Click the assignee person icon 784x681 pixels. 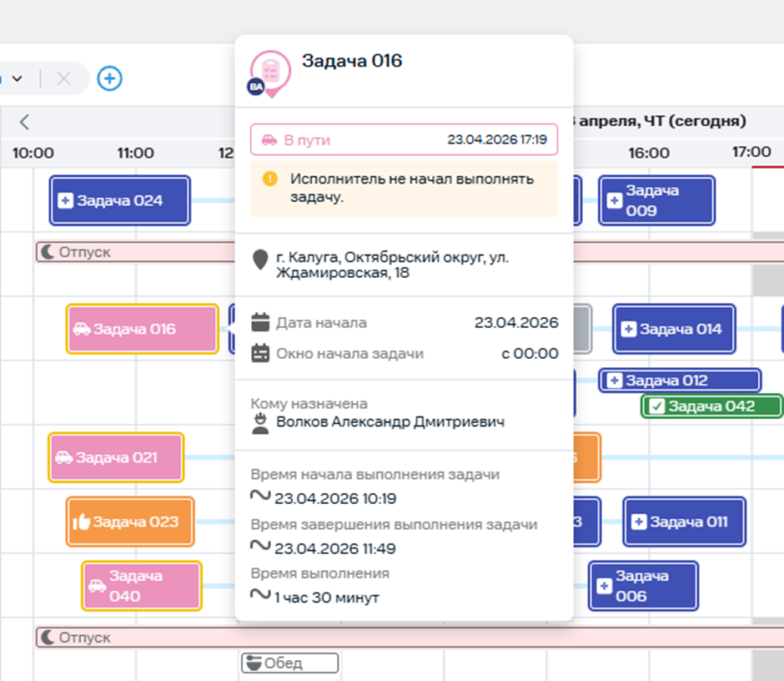[x=260, y=423]
